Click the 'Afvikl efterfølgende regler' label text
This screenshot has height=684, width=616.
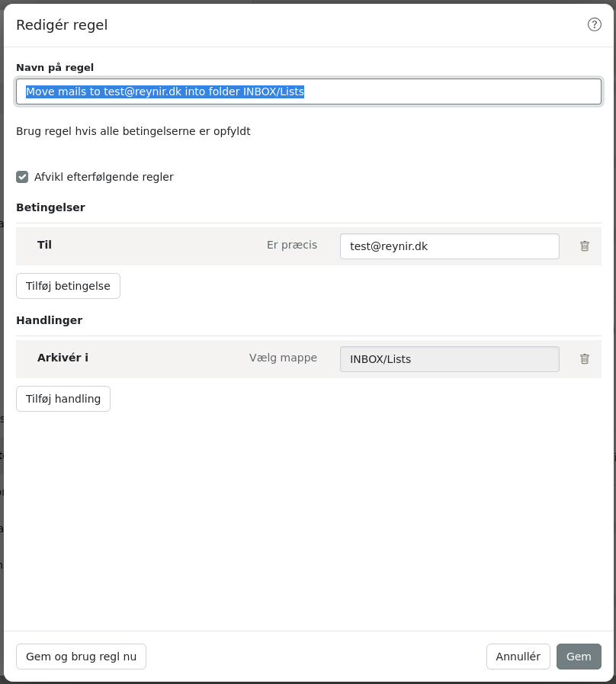coord(104,177)
